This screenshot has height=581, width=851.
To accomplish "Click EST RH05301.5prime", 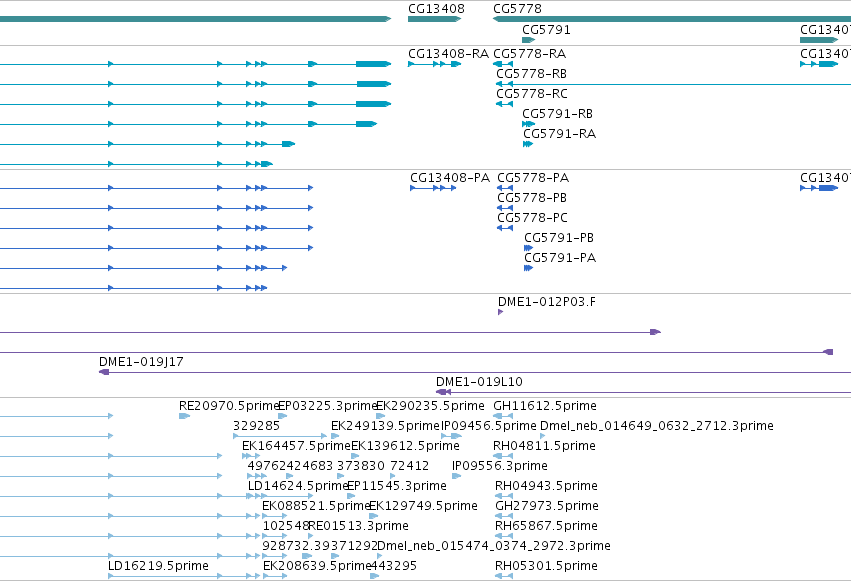I will click(504, 576).
